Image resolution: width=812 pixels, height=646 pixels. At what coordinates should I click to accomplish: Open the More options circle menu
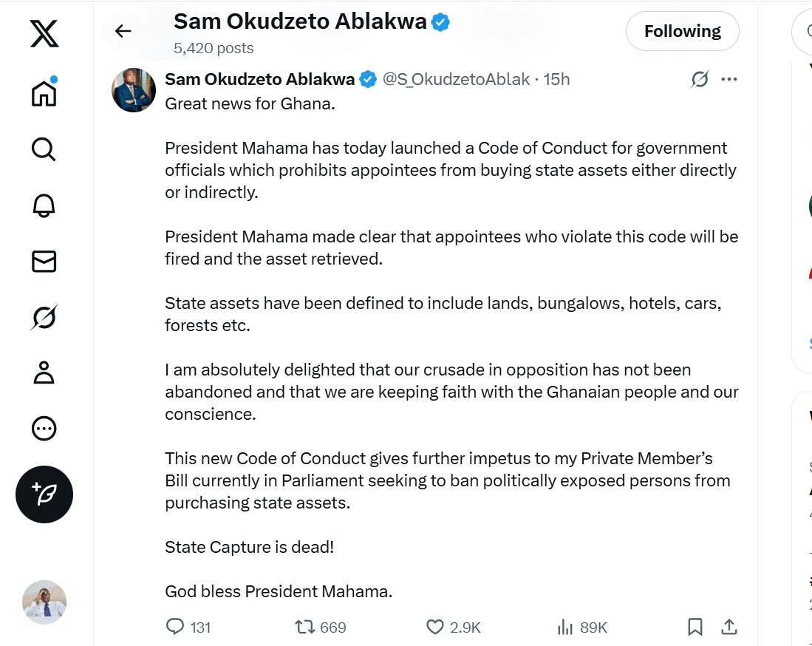44,429
